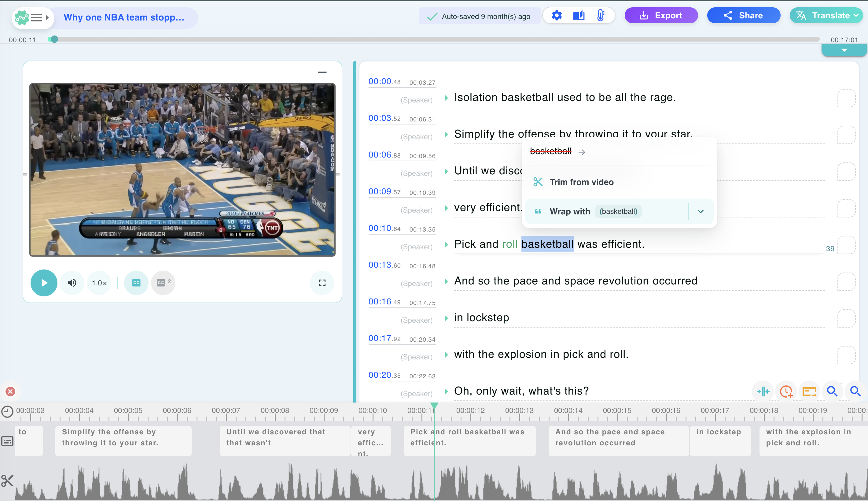Play segment Isolation basketball via triangle
The height and width of the screenshot is (501, 868).
tap(446, 98)
